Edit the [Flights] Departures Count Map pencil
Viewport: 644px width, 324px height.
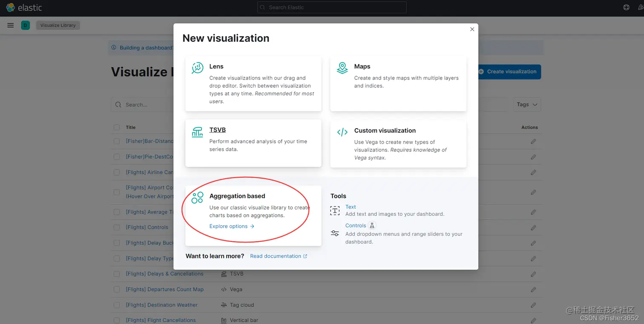(x=533, y=290)
